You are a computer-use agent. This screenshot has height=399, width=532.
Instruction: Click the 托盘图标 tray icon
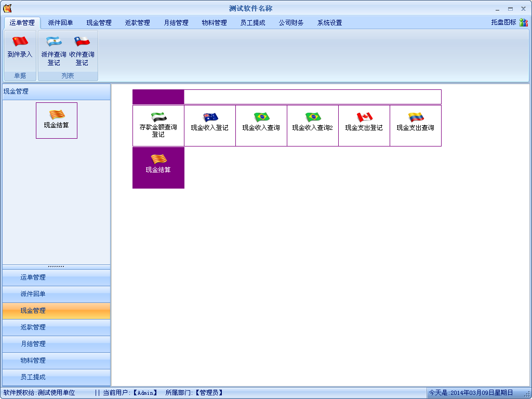click(523, 22)
